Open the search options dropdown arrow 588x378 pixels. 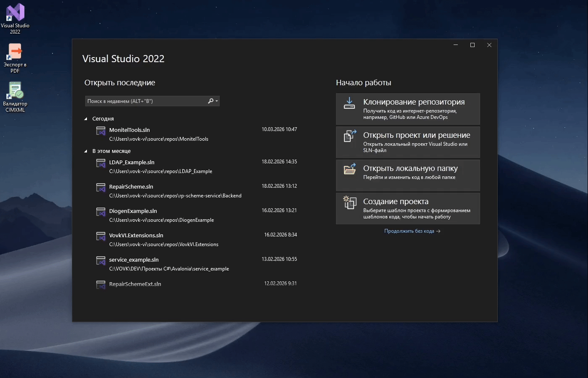[217, 101]
